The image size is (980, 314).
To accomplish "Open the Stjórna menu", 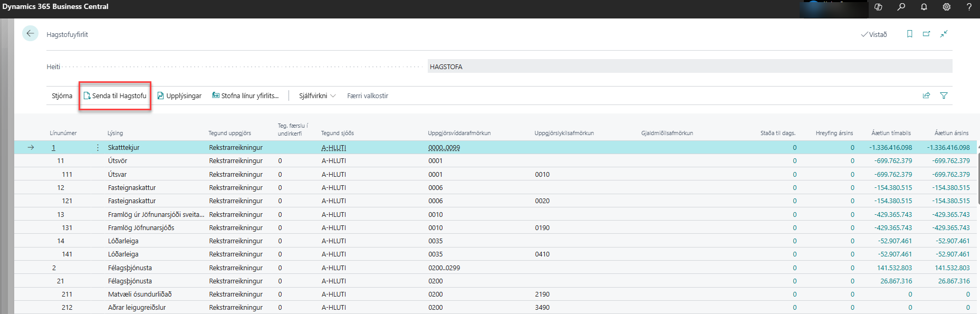I will (62, 96).
